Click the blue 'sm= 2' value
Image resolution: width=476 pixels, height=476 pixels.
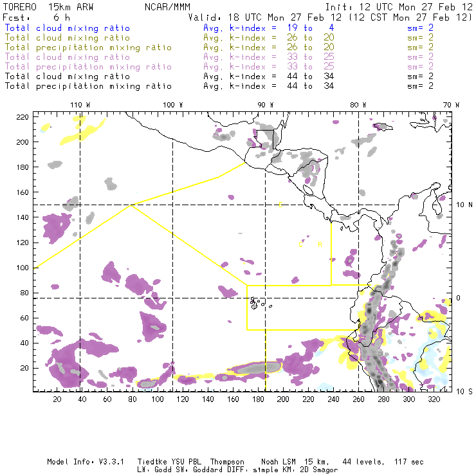click(x=420, y=28)
